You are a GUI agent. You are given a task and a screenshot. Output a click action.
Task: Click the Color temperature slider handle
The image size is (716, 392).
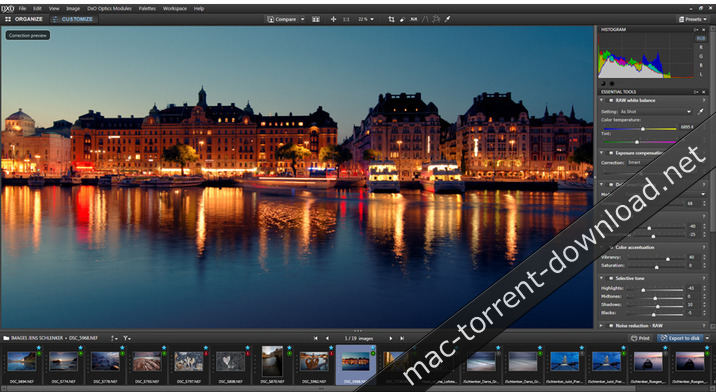642,129
